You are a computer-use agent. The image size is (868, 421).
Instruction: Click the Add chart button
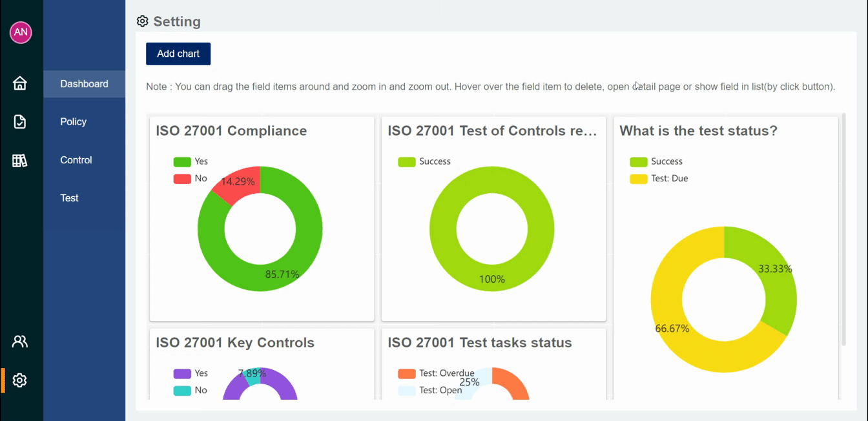pyautogui.click(x=178, y=54)
